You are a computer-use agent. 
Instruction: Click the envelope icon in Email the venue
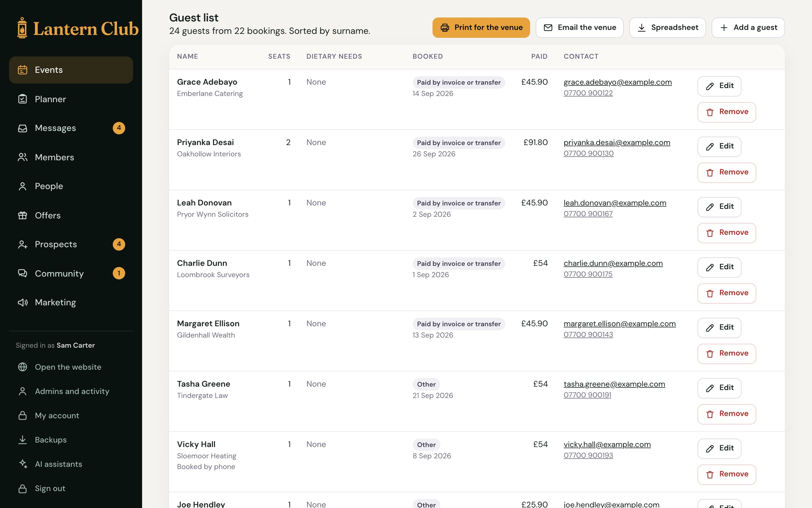pos(548,28)
